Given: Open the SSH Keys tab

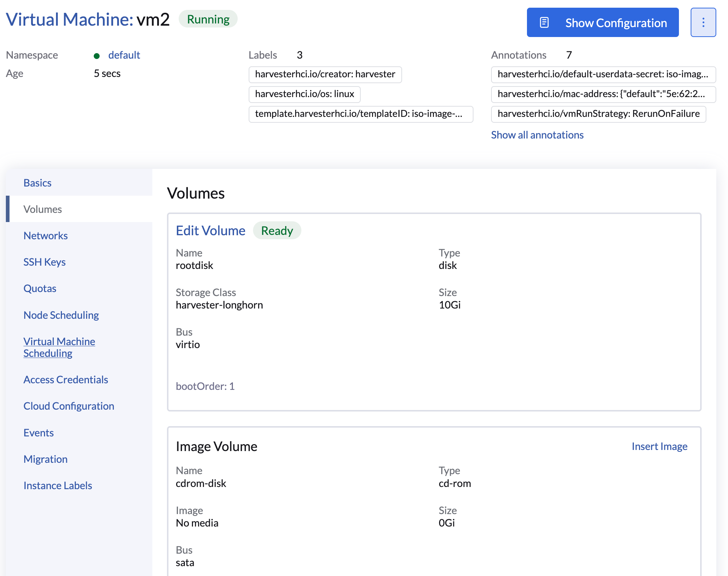Looking at the screenshot, I should (x=44, y=262).
